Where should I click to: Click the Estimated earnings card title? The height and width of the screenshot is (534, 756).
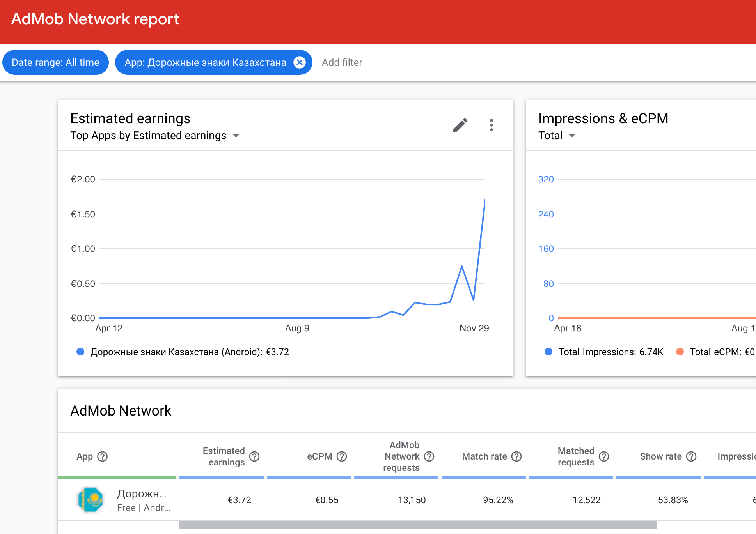130,118
